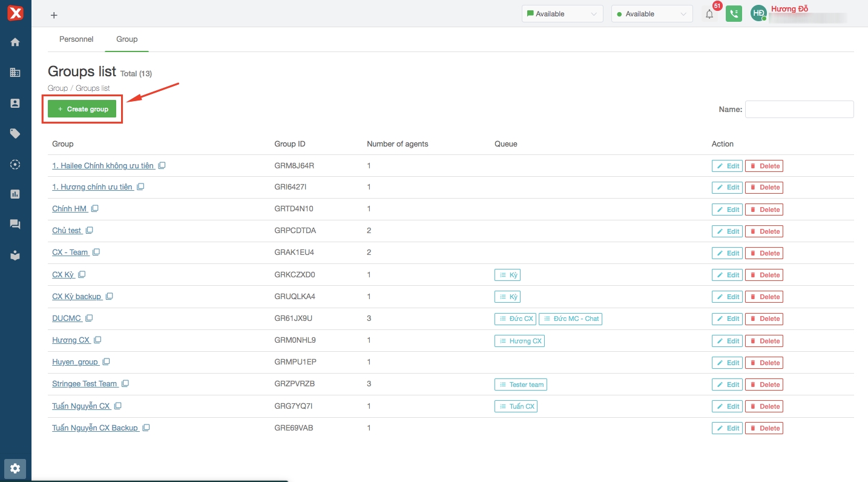Delete the DUCMC group
Screen dimensions: 868x482
pos(764,319)
